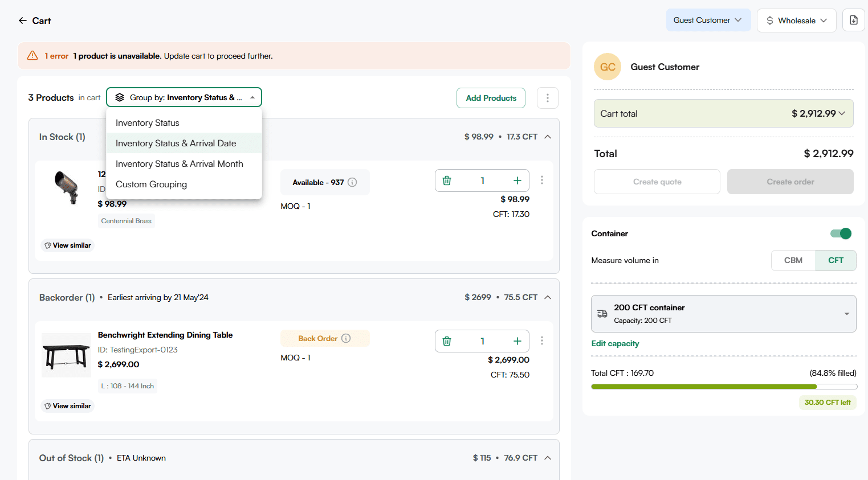Image resolution: width=868 pixels, height=480 pixels.
Task: Collapse the Backorder section chevron
Action: 548,297
